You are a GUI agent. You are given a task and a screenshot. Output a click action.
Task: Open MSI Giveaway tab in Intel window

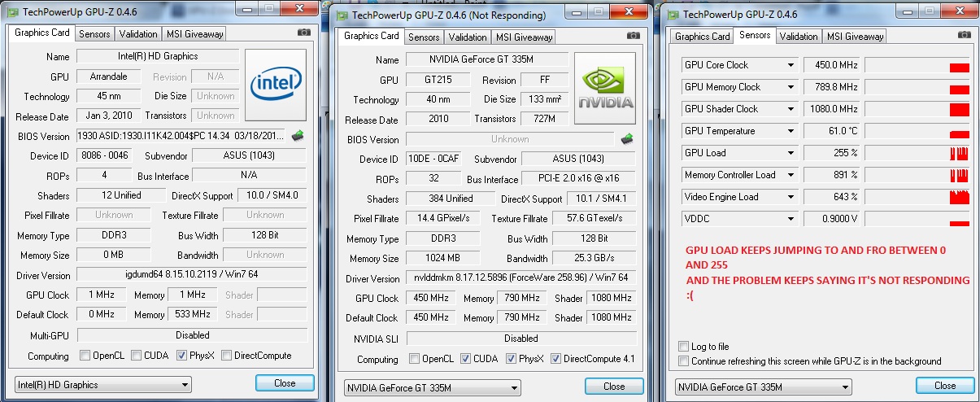194,34
